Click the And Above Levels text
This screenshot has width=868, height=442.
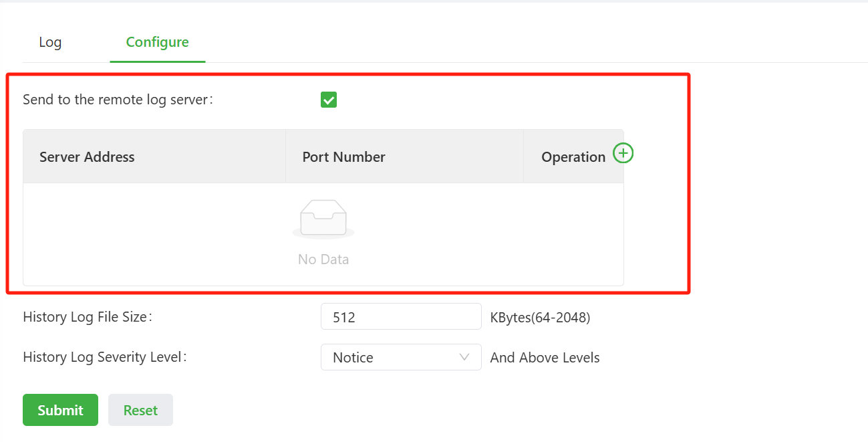point(545,358)
